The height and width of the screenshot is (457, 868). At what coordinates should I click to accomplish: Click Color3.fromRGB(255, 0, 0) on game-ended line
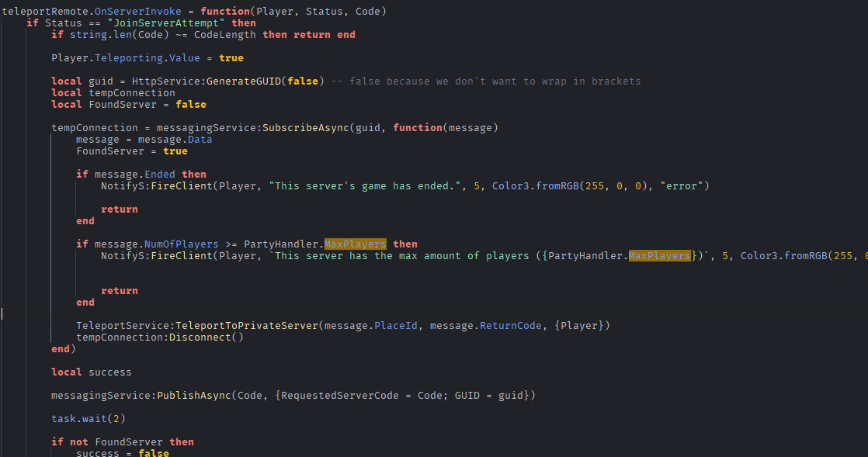(570, 185)
